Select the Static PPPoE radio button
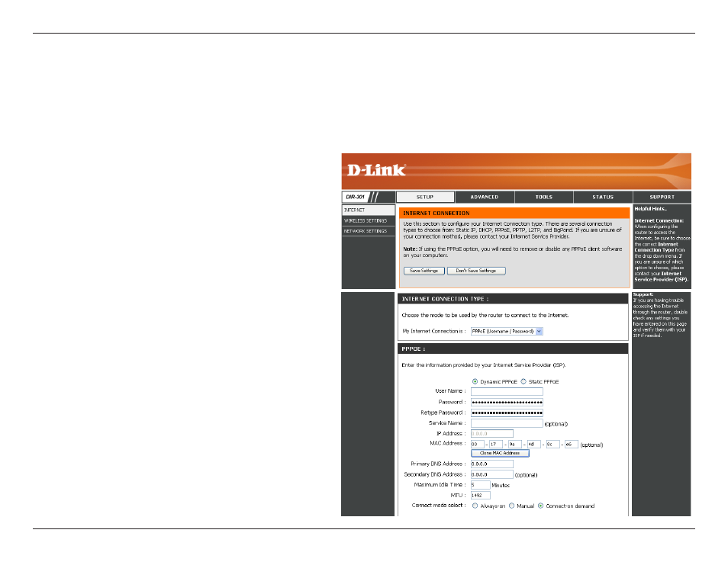728x562 pixels. tap(523, 381)
